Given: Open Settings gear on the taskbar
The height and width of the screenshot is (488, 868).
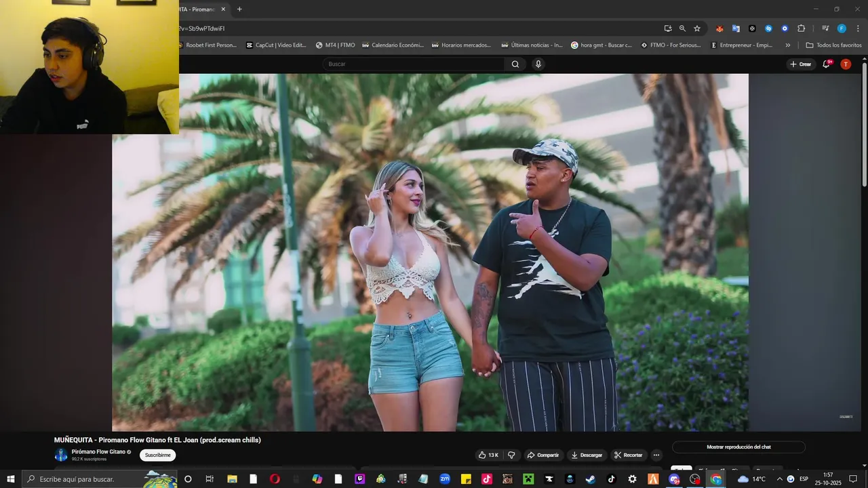Looking at the screenshot, I should coord(632,479).
